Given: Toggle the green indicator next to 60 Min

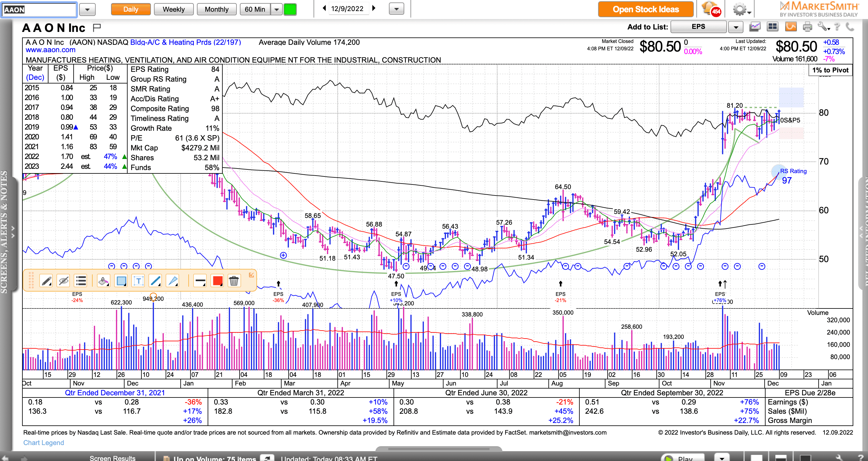Looking at the screenshot, I should [290, 10].
